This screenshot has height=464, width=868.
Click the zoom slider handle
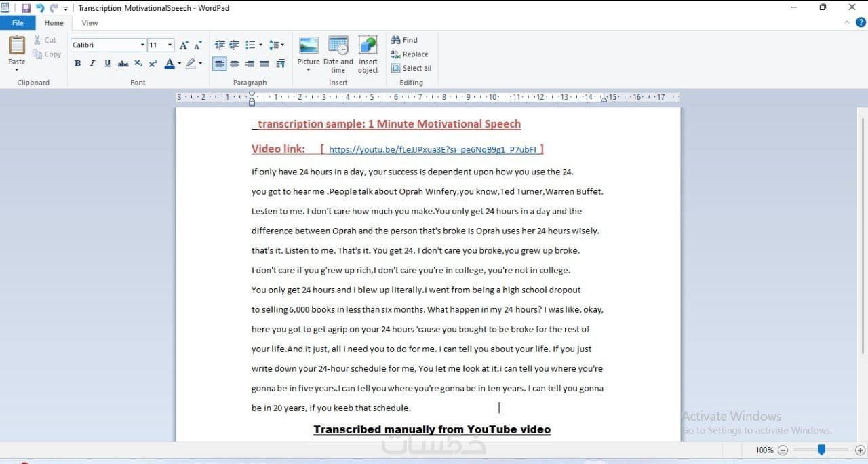point(821,450)
